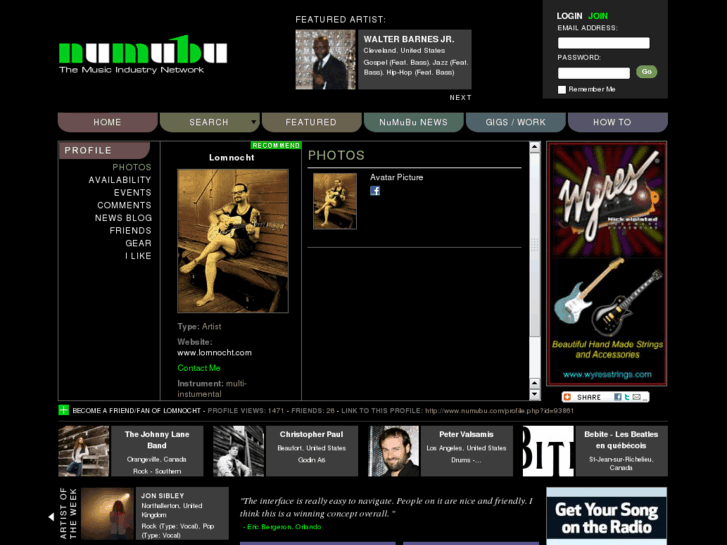Image resolution: width=727 pixels, height=545 pixels.
Task: Select AVAILABILITY in profile menu
Action: coord(120,180)
